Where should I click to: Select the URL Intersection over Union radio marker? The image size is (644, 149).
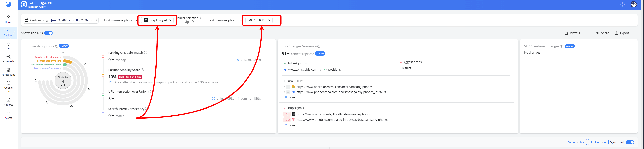coord(103,95)
